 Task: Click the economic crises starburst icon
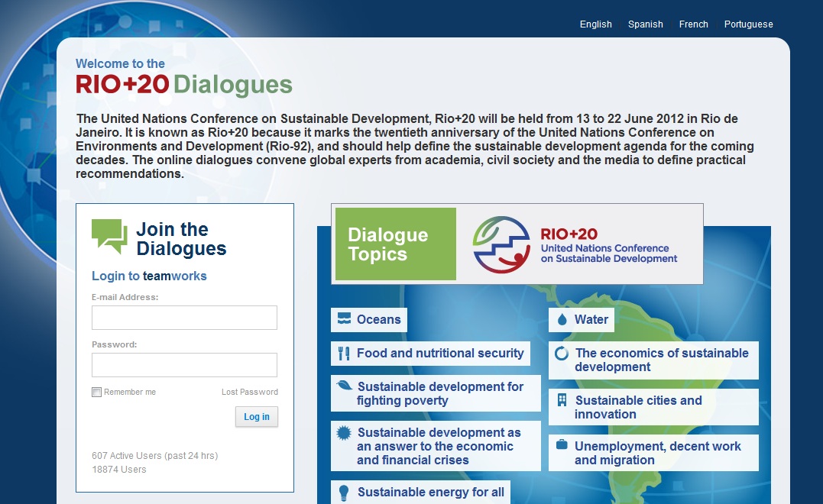click(344, 433)
